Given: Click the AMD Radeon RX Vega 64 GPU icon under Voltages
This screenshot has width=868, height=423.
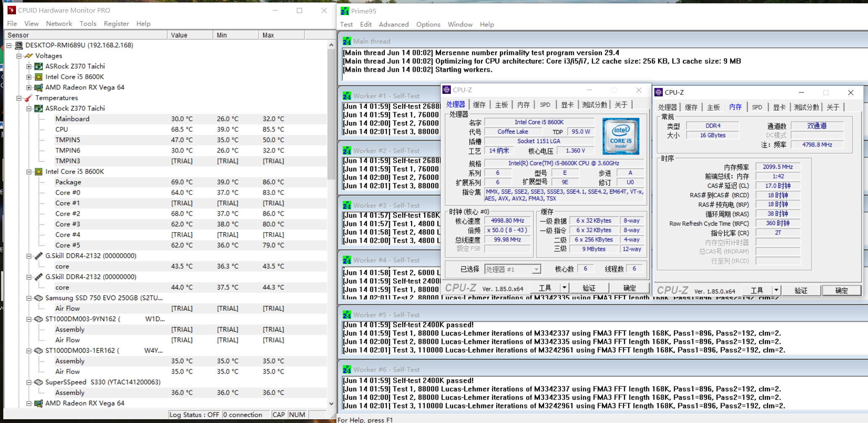Looking at the screenshot, I should pos(39,88).
